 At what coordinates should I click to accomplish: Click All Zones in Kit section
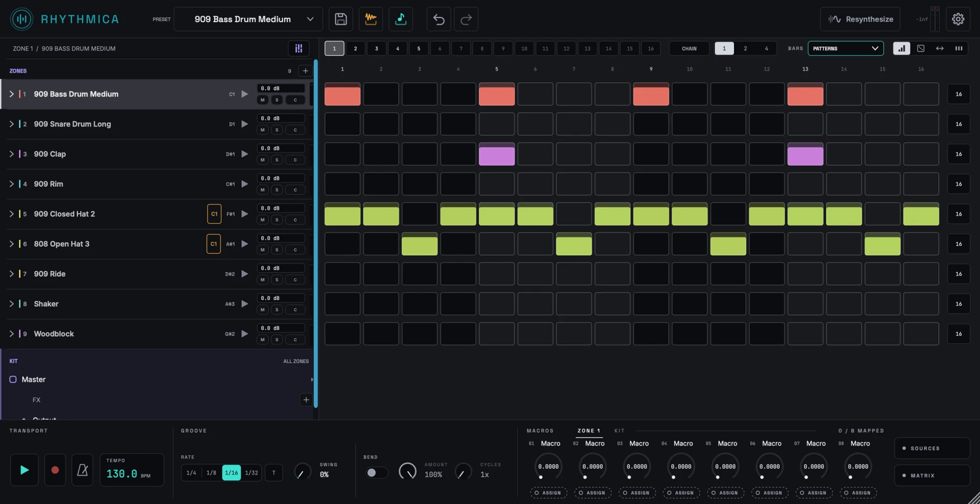[296, 361]
